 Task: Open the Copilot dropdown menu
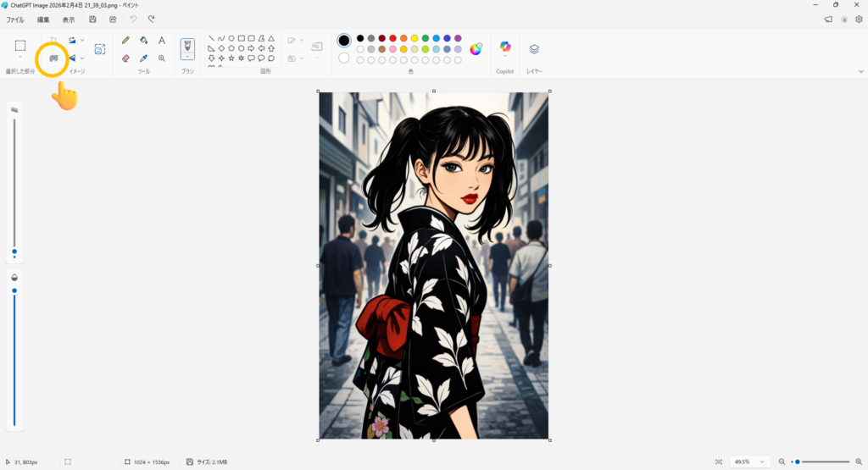505,58
